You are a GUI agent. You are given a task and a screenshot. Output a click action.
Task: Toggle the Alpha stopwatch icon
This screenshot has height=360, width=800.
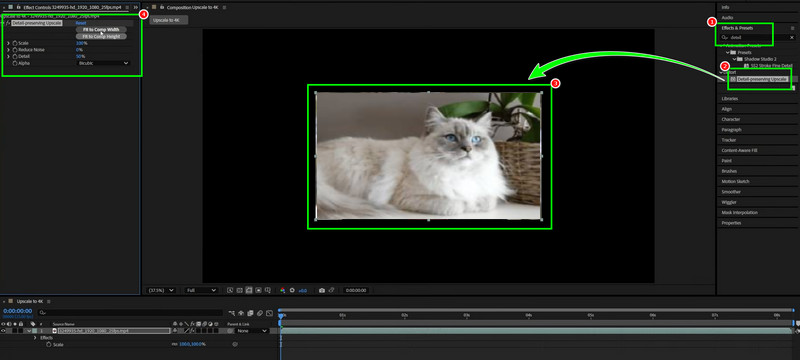(x=15, y=63)
